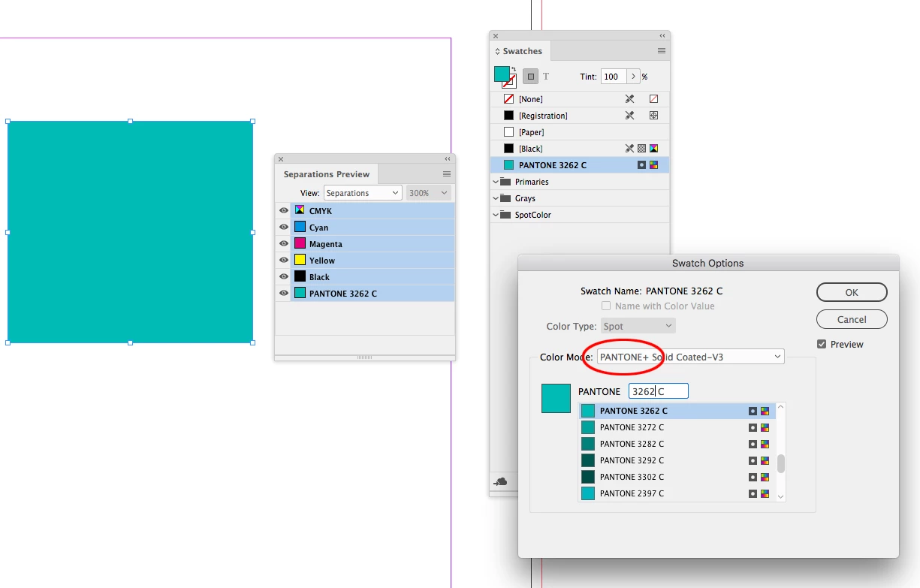
Task: Expand the Grays color group
Action: (496, 198)
